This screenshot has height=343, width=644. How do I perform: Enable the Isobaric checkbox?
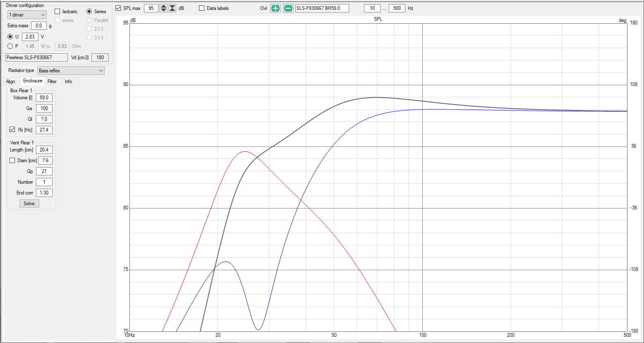57,12
